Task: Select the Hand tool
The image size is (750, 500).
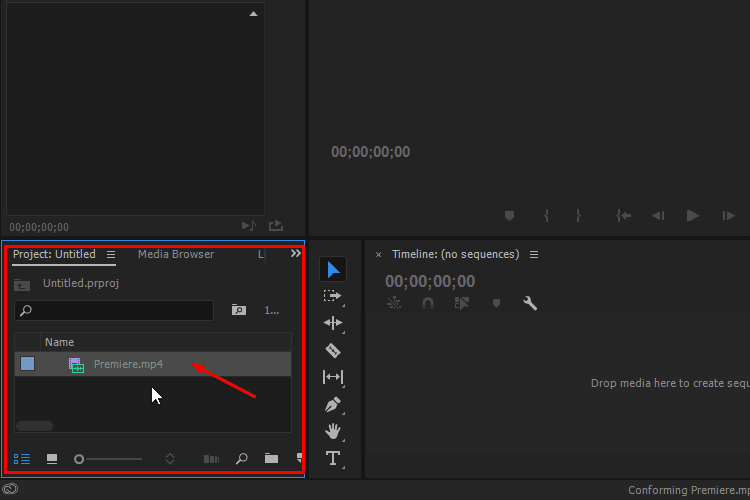Action: pos(333,432)
